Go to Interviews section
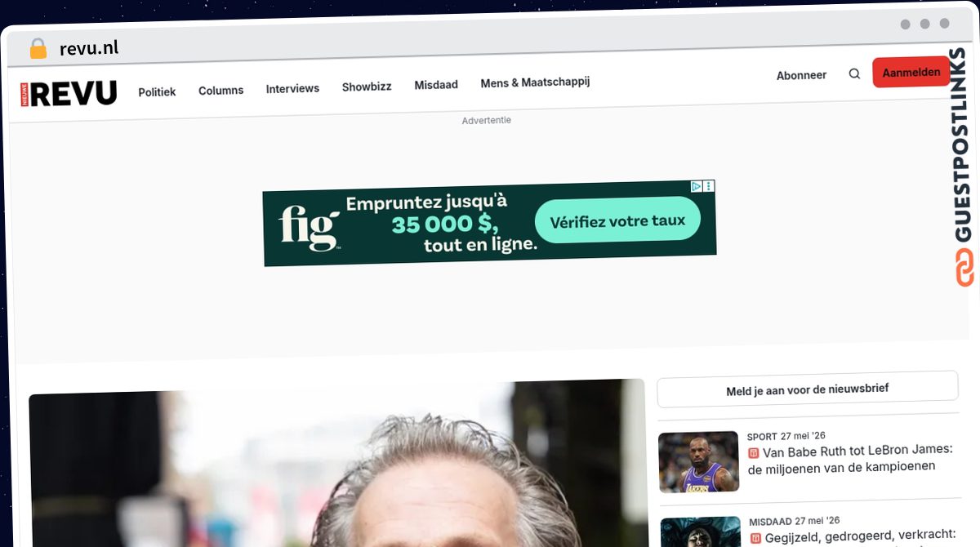The image size is (980, 547). (x=292, y=88)
